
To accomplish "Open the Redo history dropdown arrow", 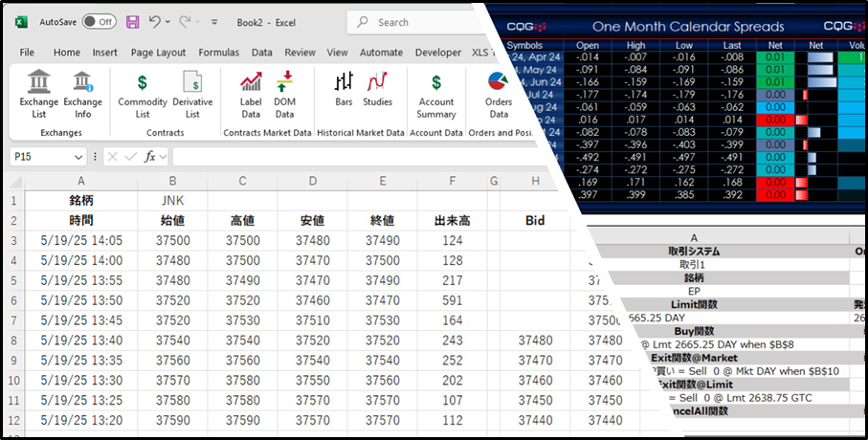I will click(x=198, y=22).
